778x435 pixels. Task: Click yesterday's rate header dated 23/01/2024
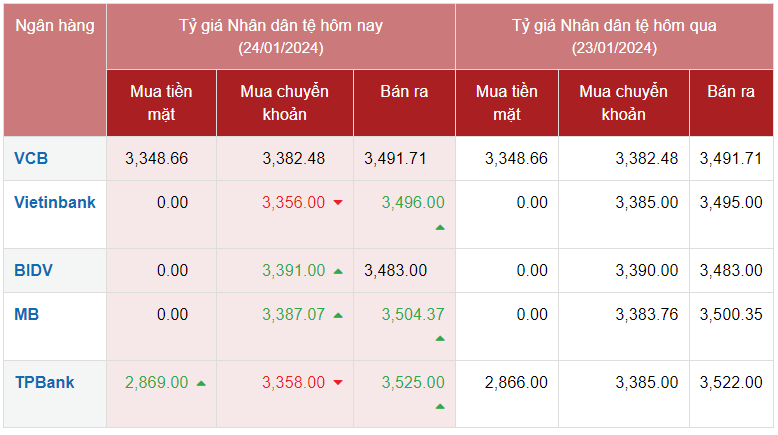615,36
